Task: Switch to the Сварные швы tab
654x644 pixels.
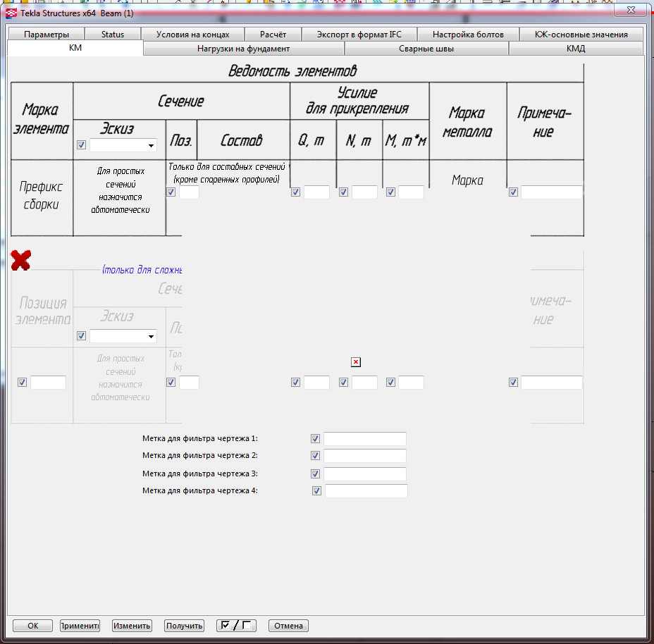Action: coord(426,49)
